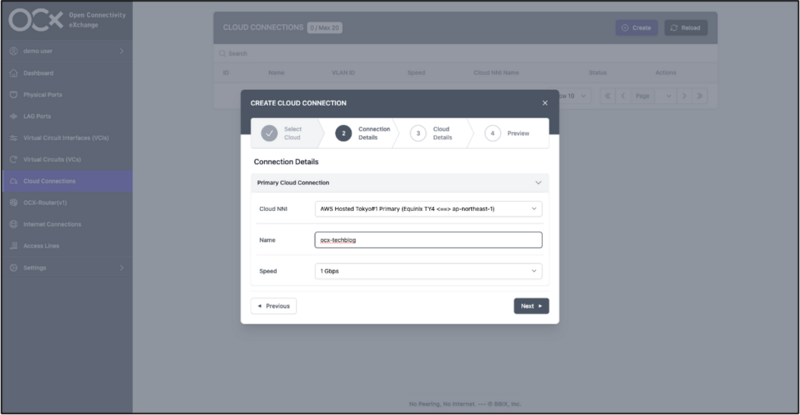Click the OCX-Router(v1) icon
The width and height of the screenshot is (800, 415).
(14, 203)
